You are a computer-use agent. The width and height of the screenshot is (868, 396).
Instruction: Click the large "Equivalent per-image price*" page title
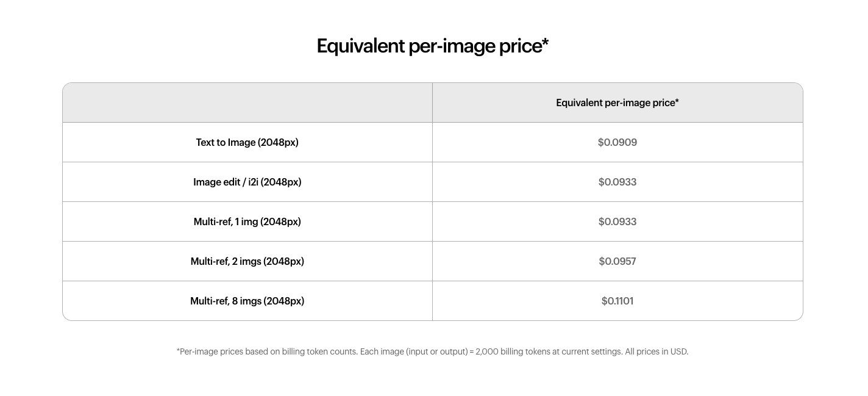432,46
